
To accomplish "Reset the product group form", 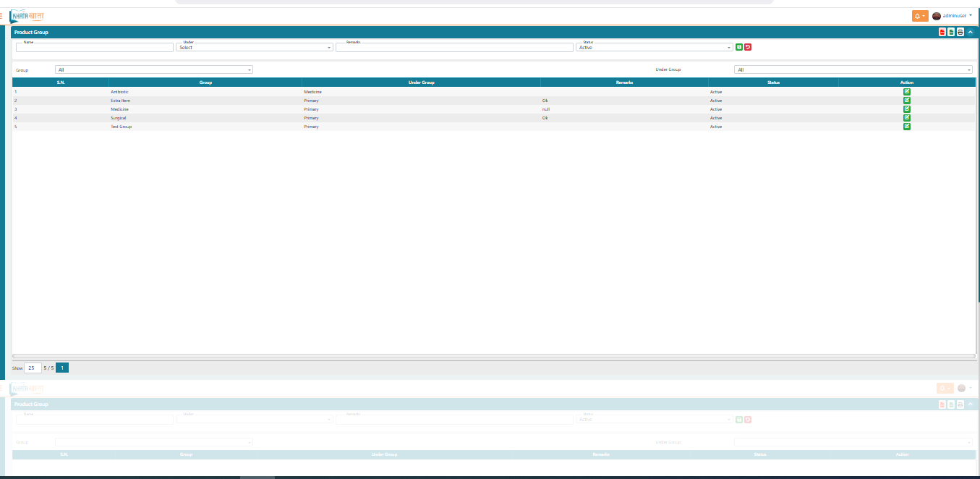I will (748, 47).
